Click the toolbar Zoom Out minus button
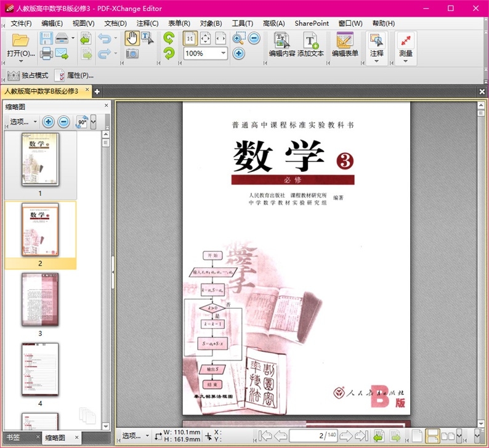489x448 pixels. (x=254, y=38)
